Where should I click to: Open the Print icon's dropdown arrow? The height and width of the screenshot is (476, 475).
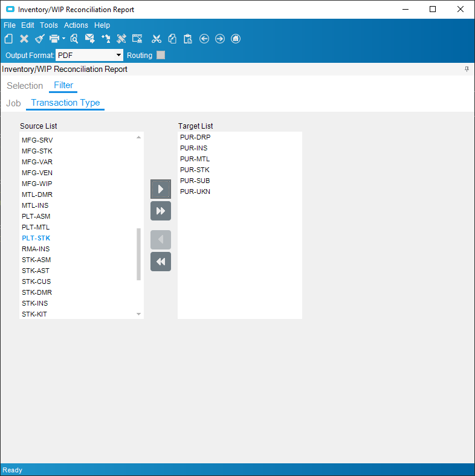coord(63,39)
